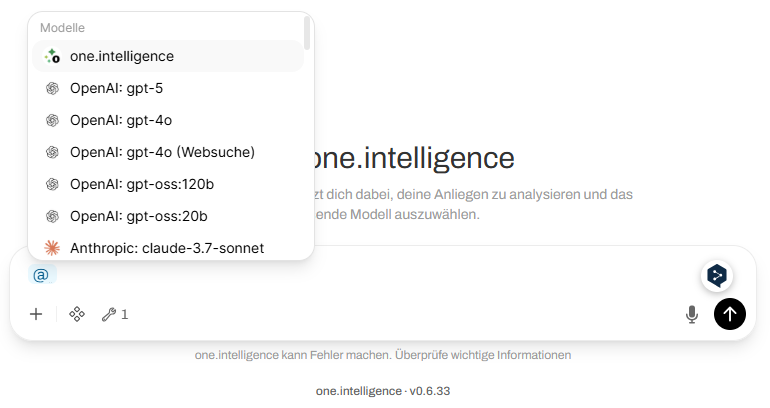Click the blue hexagon assistant icon
This screenshot has width=770, height=408.
(717, 275)
